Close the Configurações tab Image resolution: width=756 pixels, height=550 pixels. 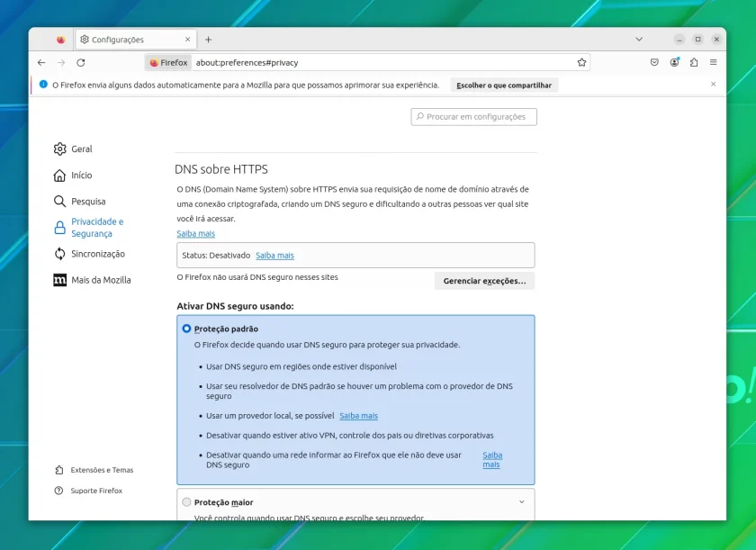(187, 40)
